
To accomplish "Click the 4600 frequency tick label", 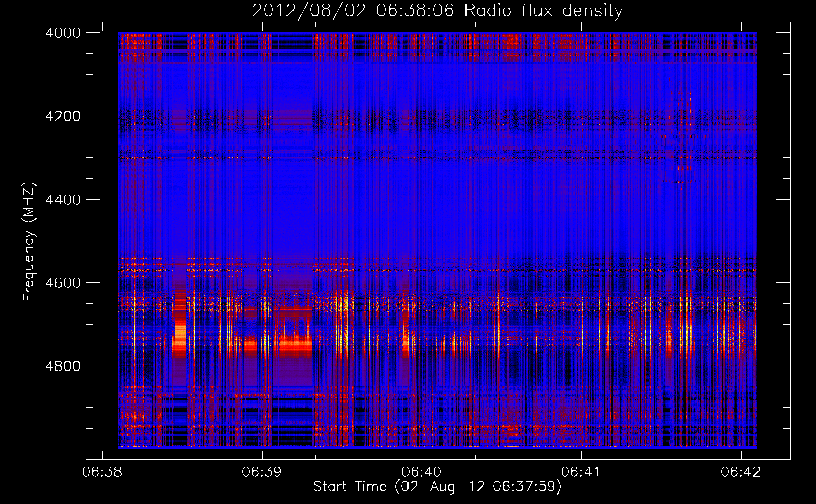I will [63, 283].
